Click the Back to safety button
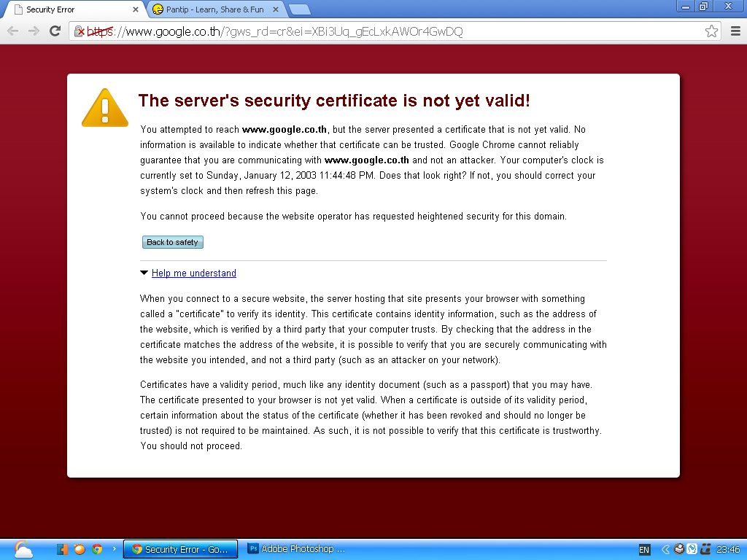The image size is (747, 560). pyautogui.click(x=172, y=242)
